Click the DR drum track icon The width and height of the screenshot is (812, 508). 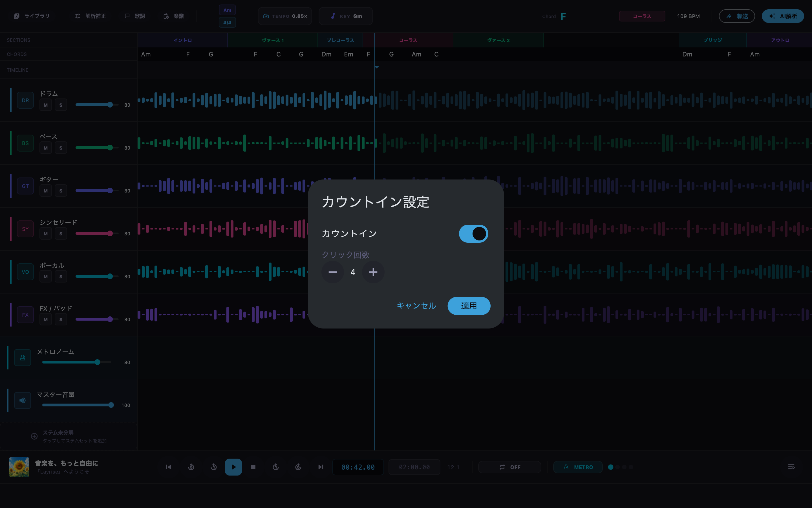pos(25,100)
